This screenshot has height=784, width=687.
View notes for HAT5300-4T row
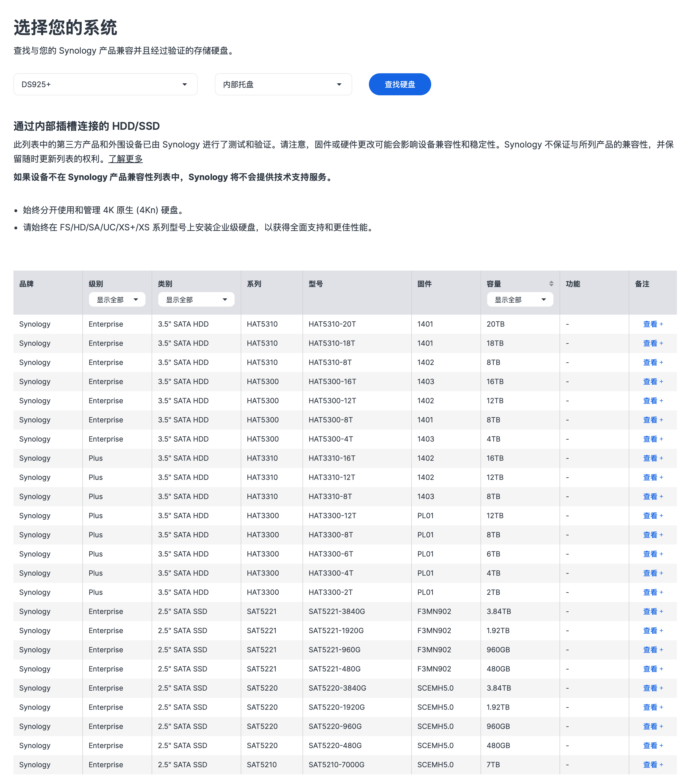click(653, 439)
